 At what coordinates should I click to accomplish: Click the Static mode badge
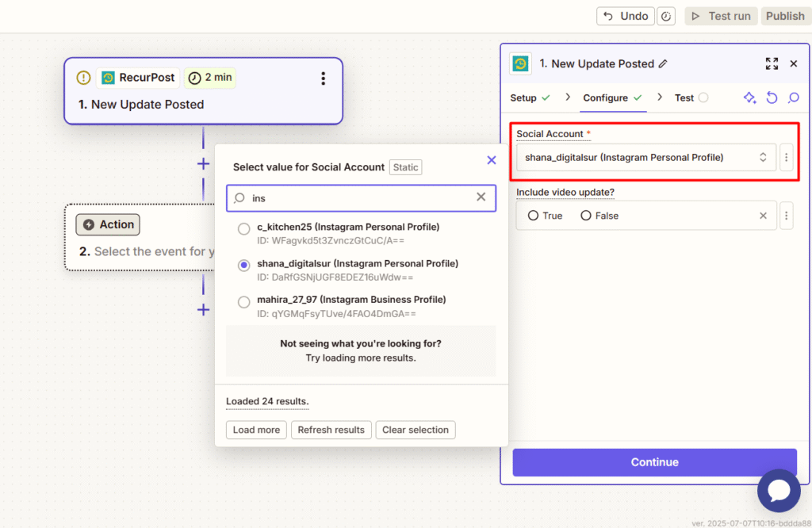pos(405,167)
